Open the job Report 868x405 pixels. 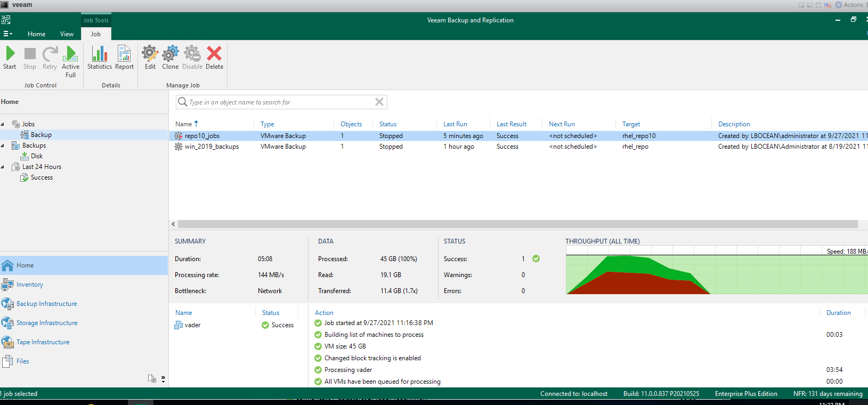click(x=124, y=58)
